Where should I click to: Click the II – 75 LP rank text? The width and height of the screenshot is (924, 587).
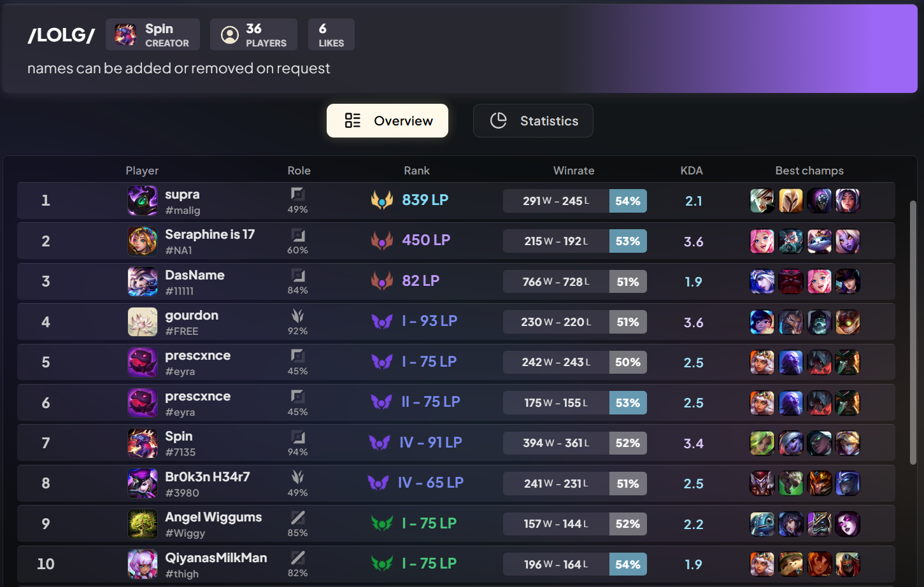(430, 402)
